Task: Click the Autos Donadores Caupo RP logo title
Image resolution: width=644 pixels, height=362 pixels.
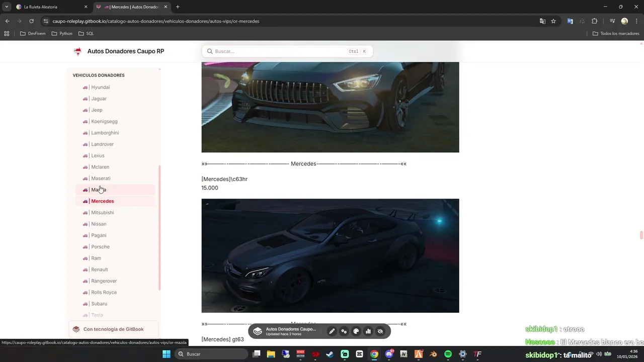Action: 119,51
